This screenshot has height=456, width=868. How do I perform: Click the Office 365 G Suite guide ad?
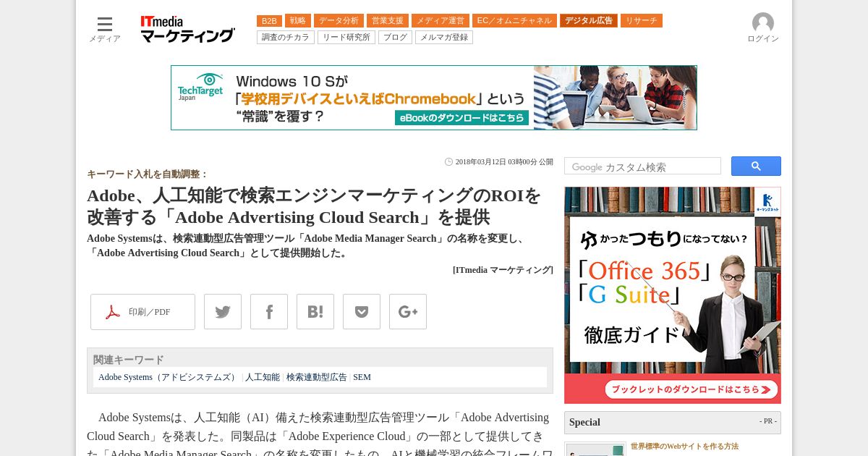pos(673,295)
